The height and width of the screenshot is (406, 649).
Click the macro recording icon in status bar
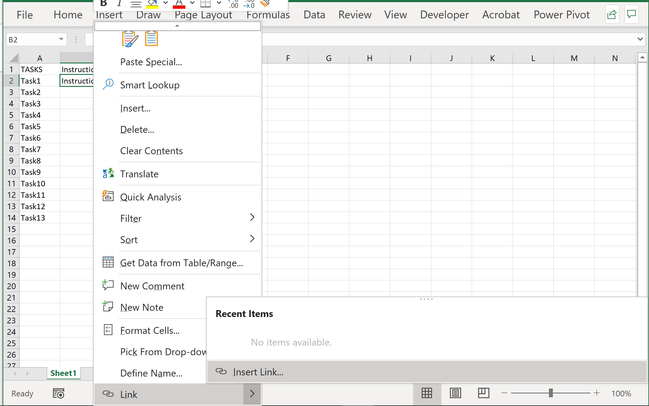58,393
